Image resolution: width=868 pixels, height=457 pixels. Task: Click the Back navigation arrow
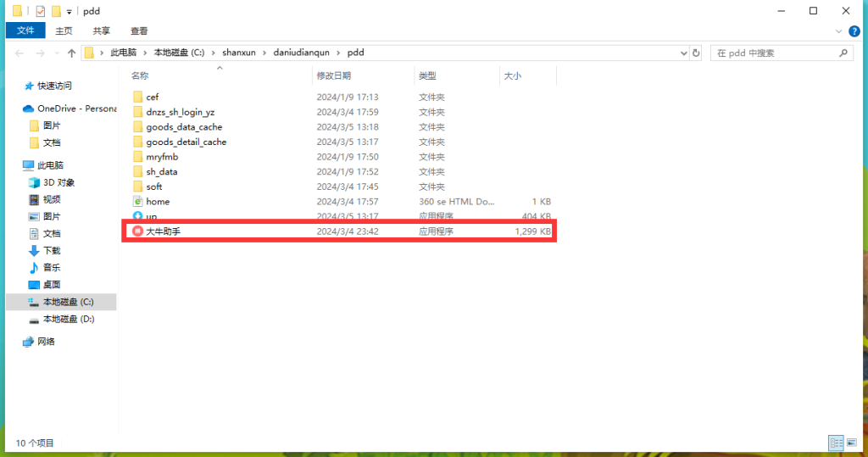point(19,53)
